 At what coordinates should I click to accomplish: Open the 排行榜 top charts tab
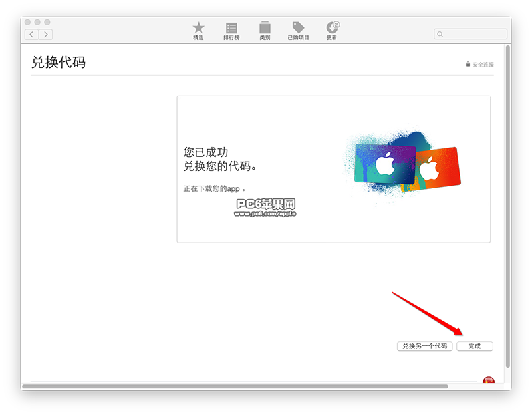pyautogui.click(x=231, y=30)
